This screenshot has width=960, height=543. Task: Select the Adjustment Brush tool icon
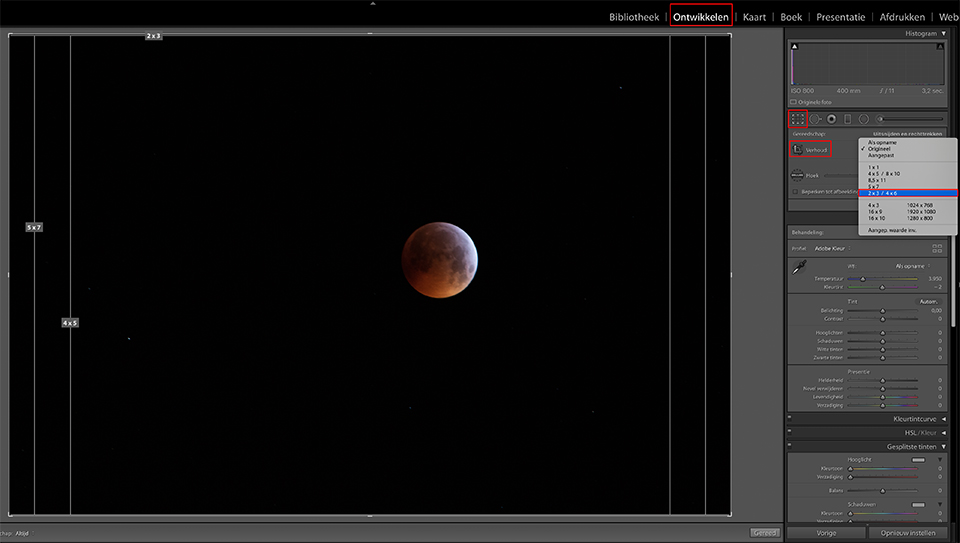pos(880,119)
